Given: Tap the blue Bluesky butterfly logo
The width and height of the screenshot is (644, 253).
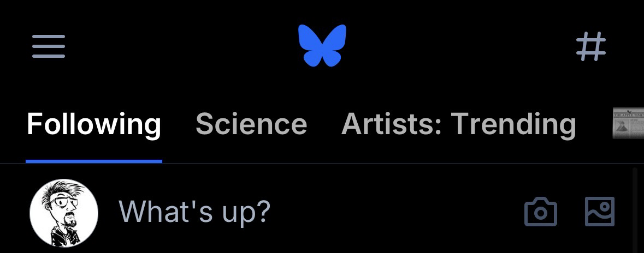Looking at the screenshot, I should (322, 46).
